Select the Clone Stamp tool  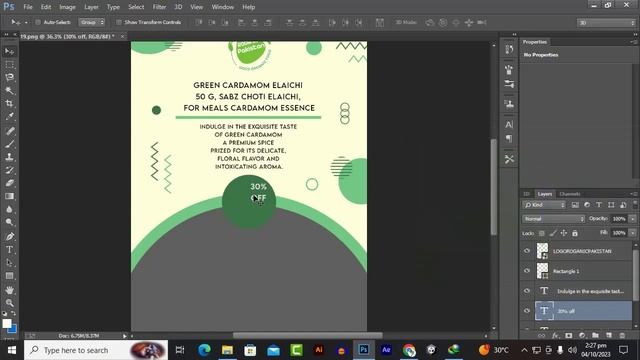coord(9,157)
